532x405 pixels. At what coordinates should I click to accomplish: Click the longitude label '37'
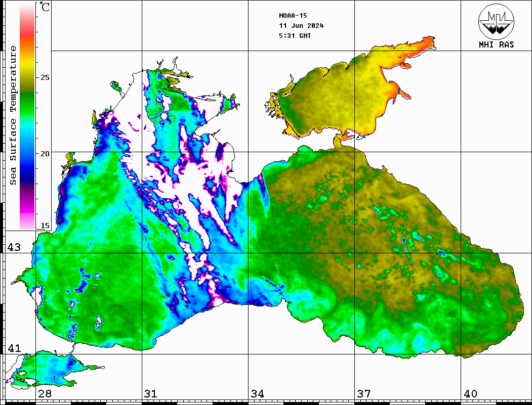[x=364, y=393]
